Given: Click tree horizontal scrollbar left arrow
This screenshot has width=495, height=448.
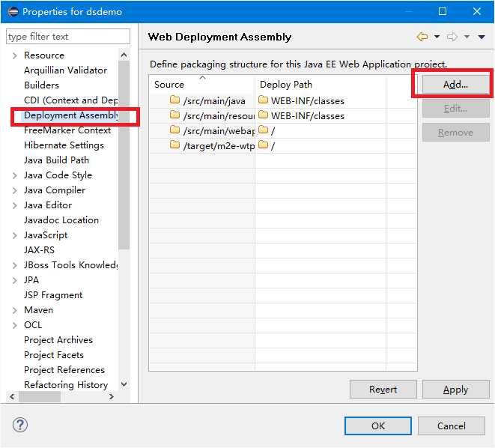Looking at the screenshot, I should [x=12, y=396].
